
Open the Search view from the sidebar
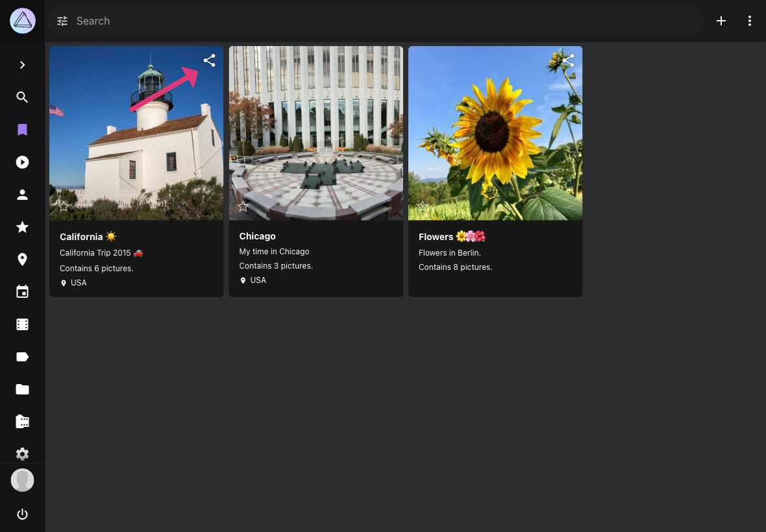coord(22,97)
